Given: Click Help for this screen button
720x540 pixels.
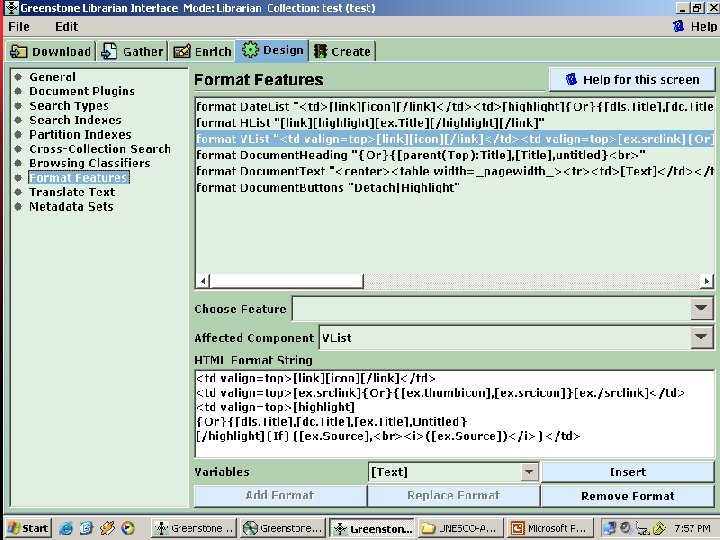Looking at the screenshot, I should (632, 79).
